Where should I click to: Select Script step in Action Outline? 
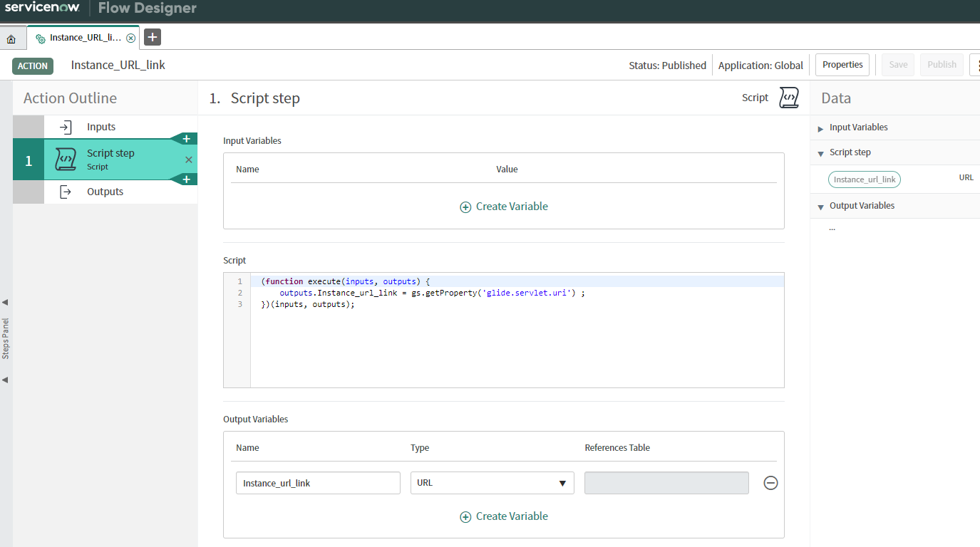[110, 159]
